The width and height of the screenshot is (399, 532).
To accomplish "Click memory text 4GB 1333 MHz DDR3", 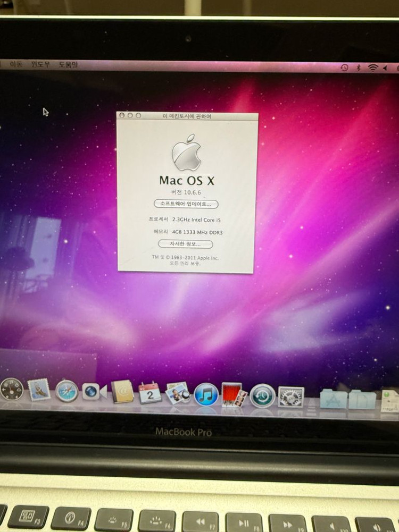I will click(197, 232).
